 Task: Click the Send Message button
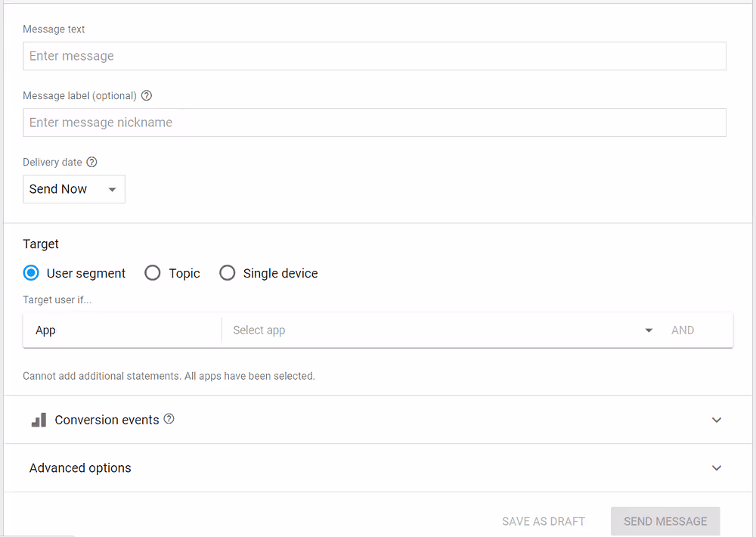[665, 521]
